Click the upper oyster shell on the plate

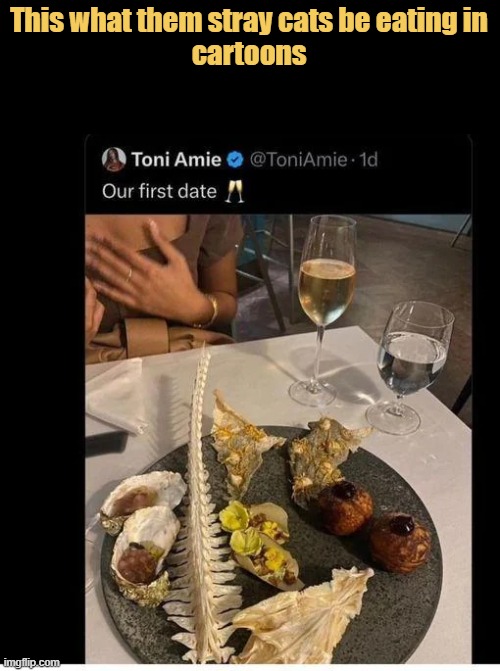click(x=143, y=499)
